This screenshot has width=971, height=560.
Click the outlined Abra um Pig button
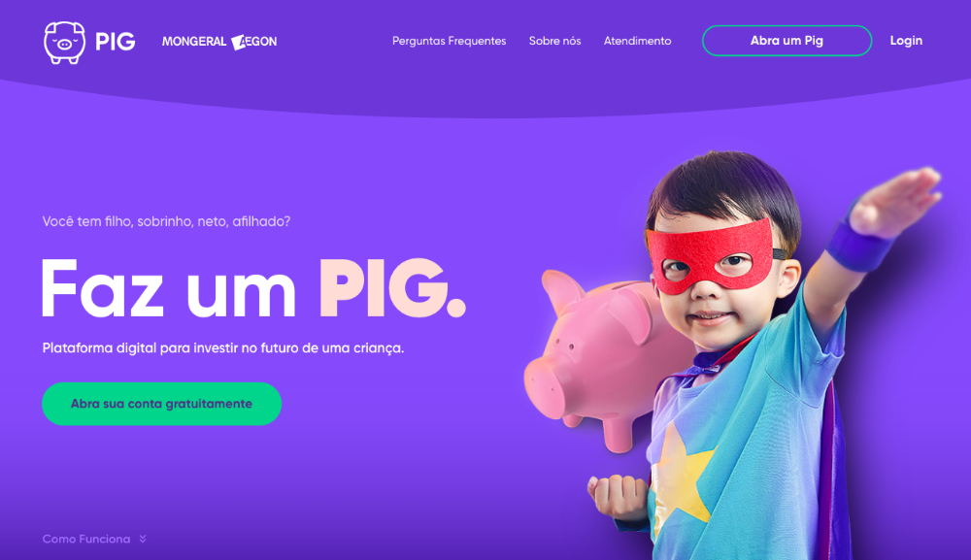[787, 41]
